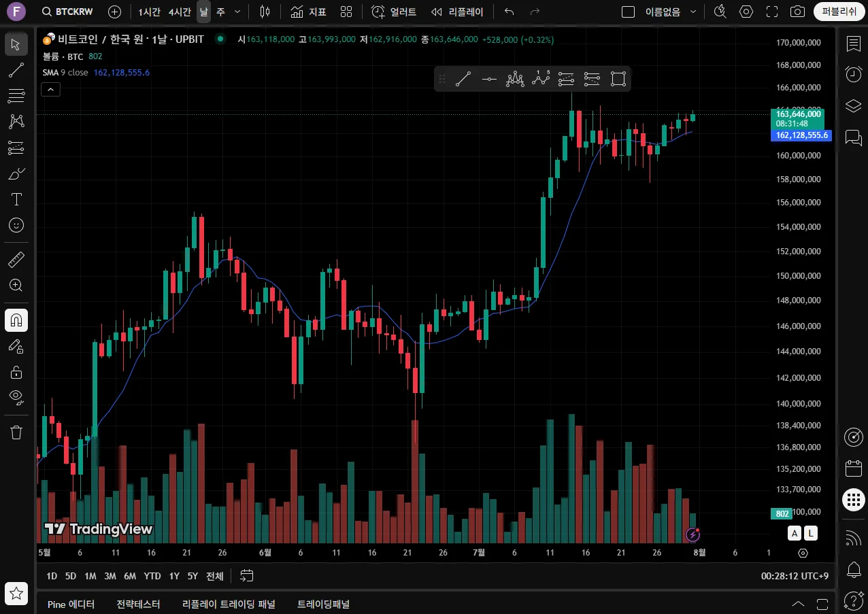Activate the zoom in tool
The width and height of the screenshot is (868, 614).
tap(16, 285)
